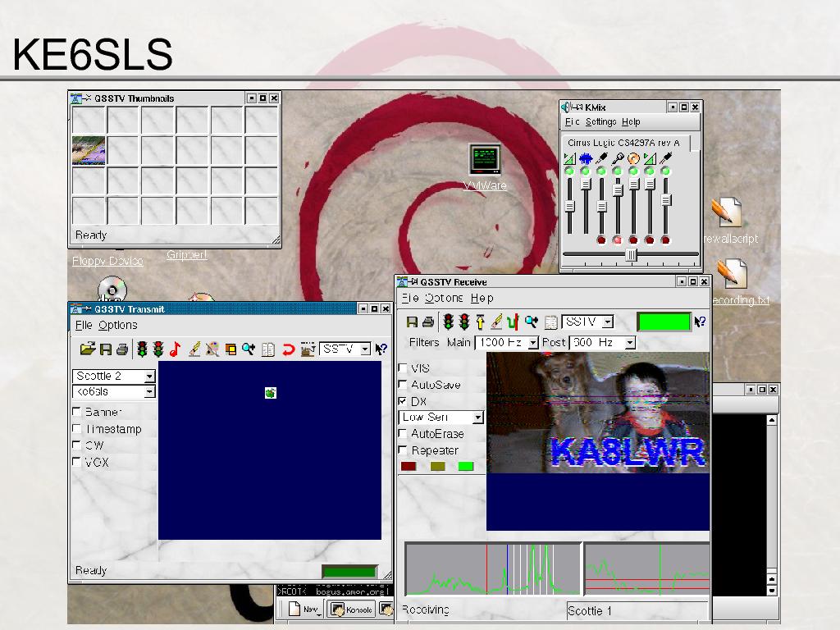Expand the Scottie 2 mode dropdown
Image resolution: width=840 pixels, height=630 pixels.
[x=148, y=377]
